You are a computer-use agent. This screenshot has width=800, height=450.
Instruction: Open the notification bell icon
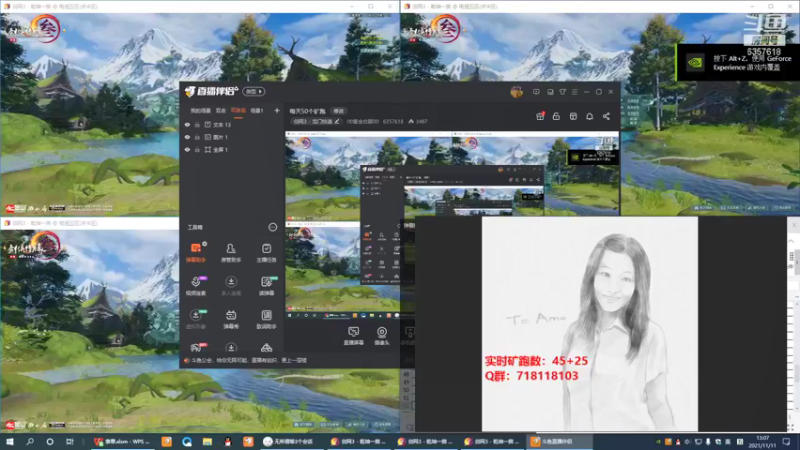click(x=589, y=116)
